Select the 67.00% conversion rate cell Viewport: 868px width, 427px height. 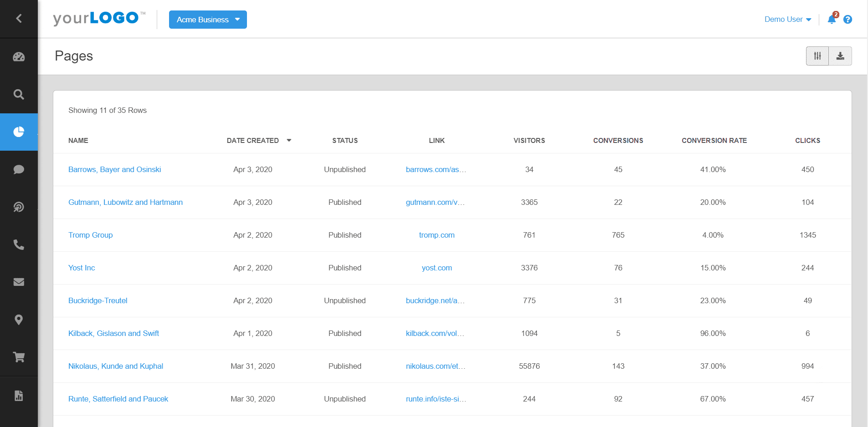coord(713,399)
